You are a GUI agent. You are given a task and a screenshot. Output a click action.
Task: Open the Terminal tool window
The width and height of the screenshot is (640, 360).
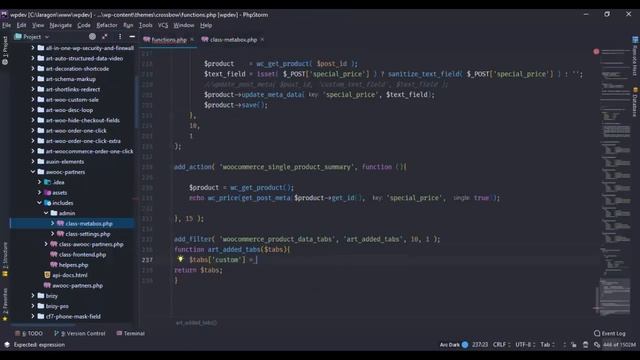point(131,333)
